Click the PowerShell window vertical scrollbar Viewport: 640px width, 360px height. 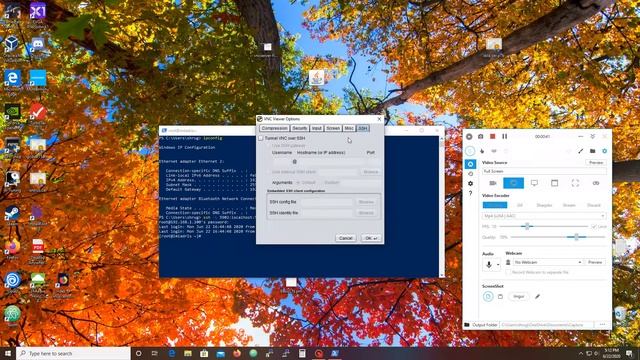click(441, 206)
